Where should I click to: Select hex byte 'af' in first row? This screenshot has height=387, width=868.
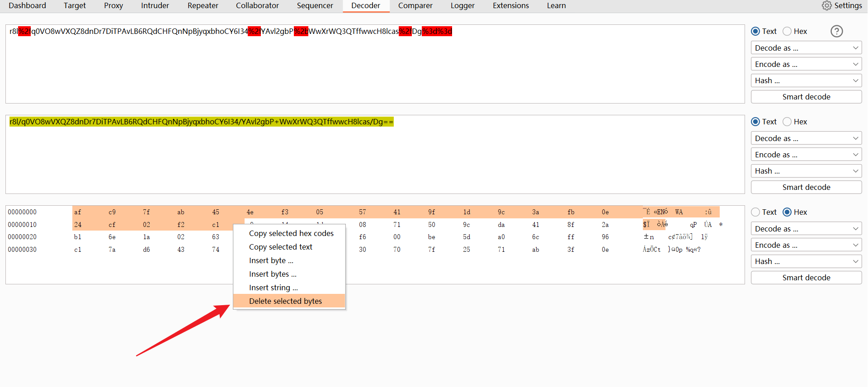tap(78, 212)
